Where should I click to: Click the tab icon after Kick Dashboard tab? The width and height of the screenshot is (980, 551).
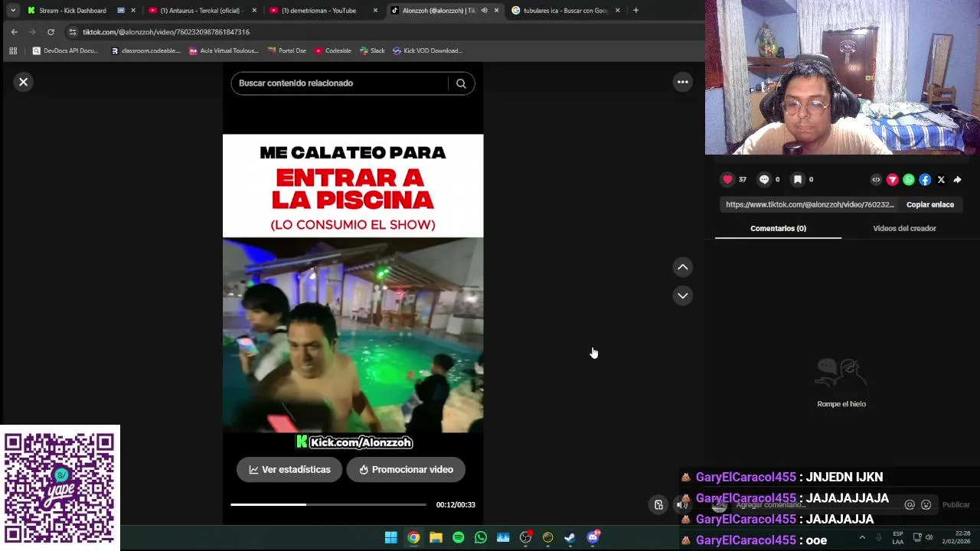[x=121, y=11]
